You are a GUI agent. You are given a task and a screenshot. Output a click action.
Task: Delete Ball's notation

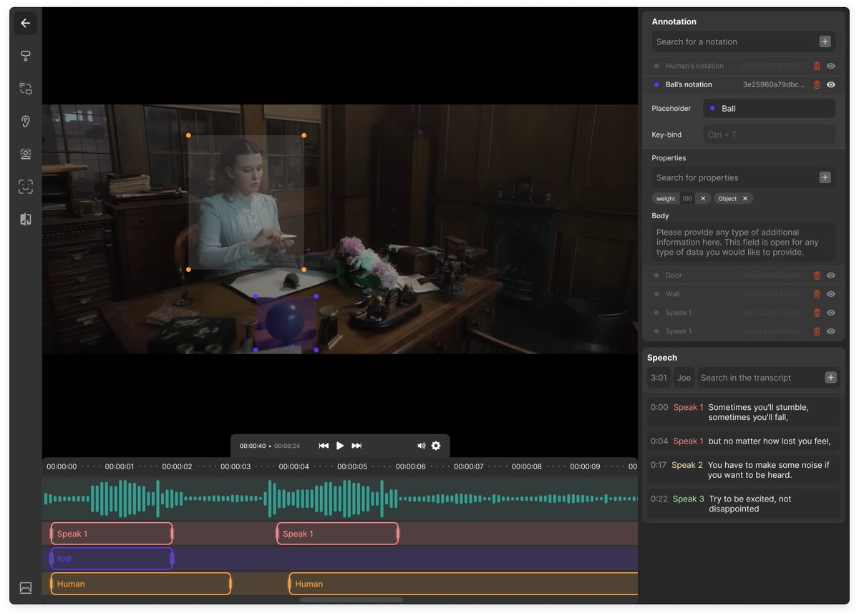tap(817, 84)
